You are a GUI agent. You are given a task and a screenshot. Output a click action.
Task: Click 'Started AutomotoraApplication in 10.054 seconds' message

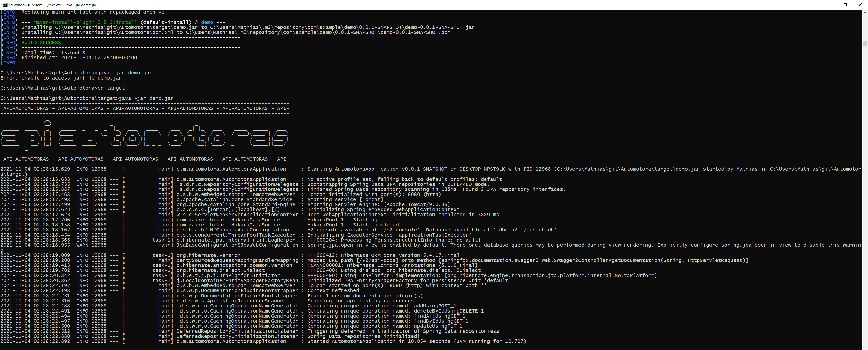click(417, 341)
